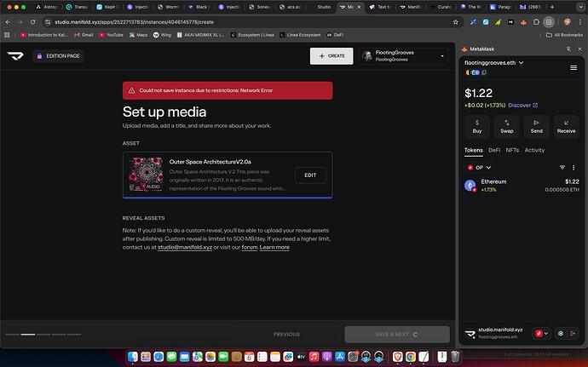Open the Gmail bookmark

84,35
